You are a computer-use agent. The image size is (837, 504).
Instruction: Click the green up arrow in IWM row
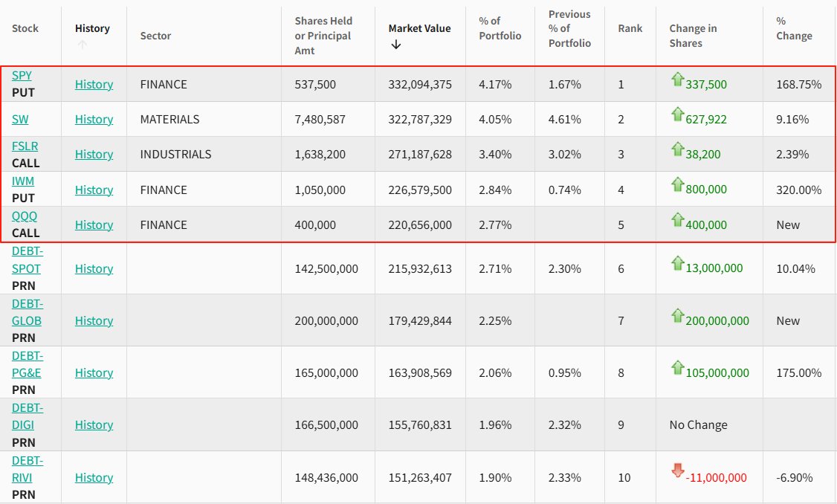pyautogui.click(x=677, y=184)
